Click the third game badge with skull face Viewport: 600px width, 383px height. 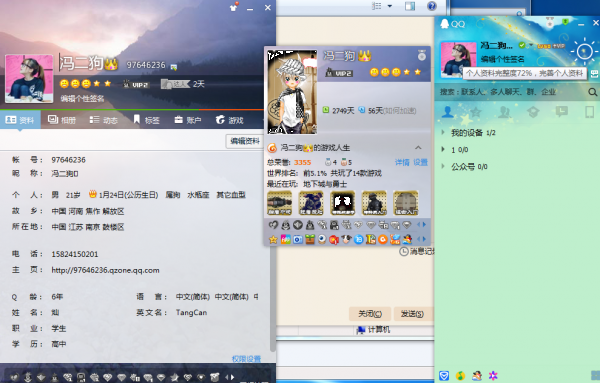342,203
